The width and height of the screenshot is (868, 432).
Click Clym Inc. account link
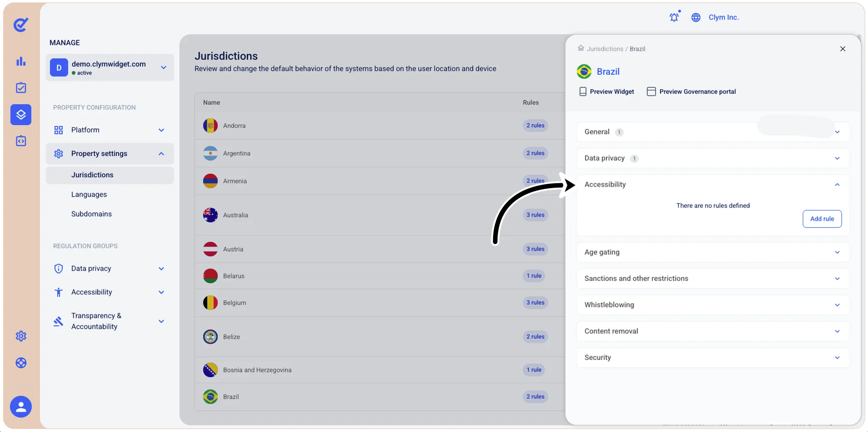coord(724,17)
